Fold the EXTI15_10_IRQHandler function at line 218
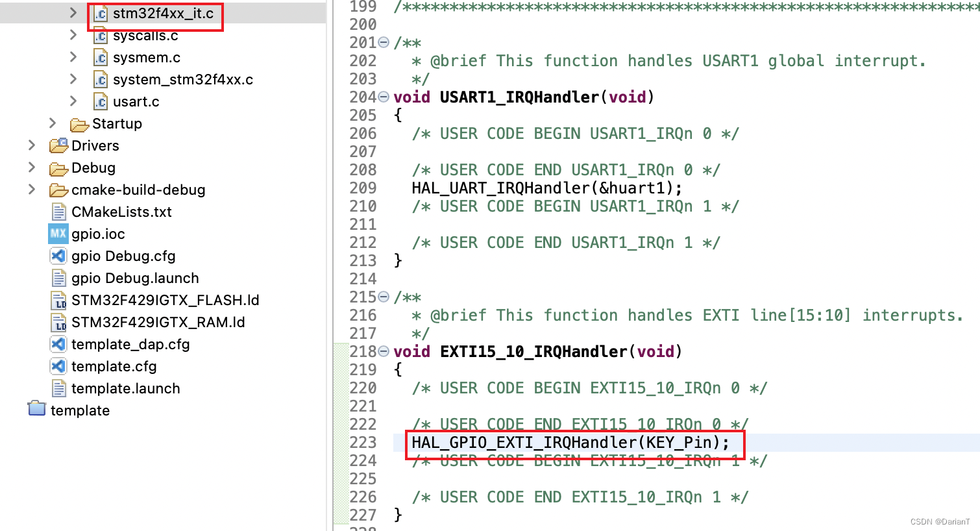 [384, 352]
